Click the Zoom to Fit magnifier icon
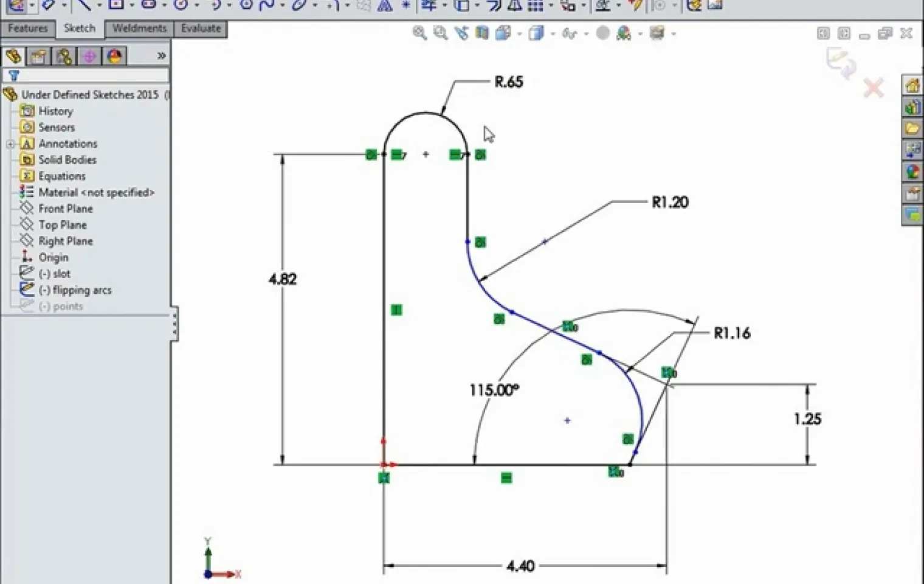 click(x=419, y=33)
